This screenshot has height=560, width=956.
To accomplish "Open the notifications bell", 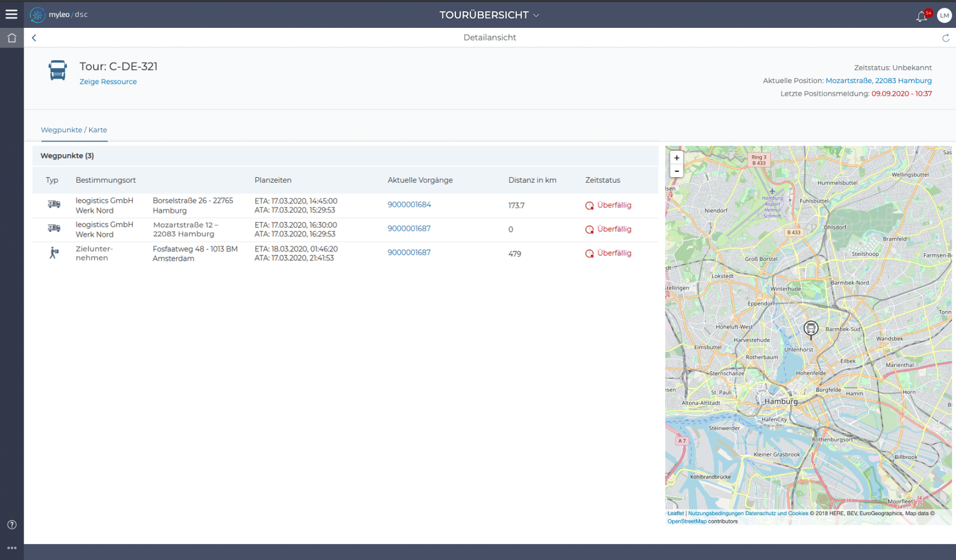I will point(922,16).
